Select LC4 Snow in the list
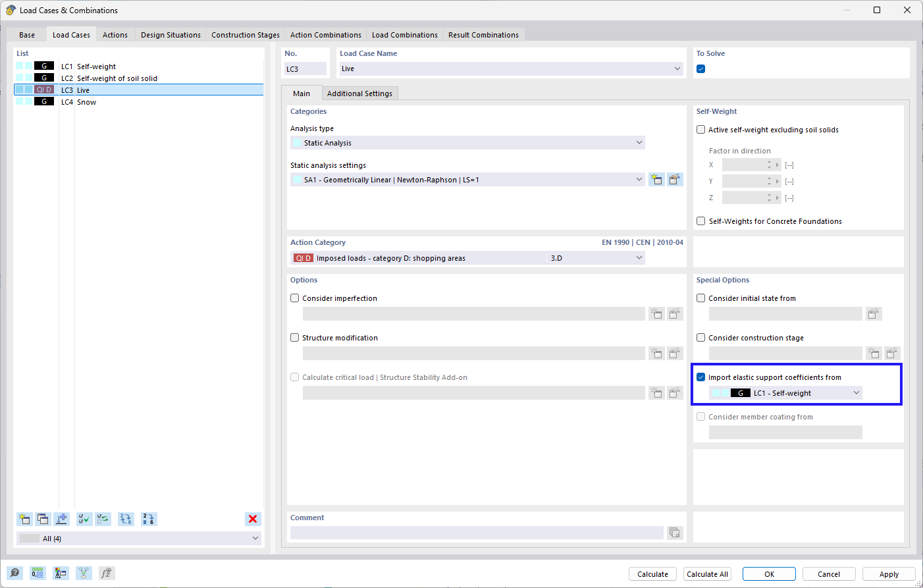Image resolution: width=923 pixels, height=588 pixels. coord(139,102)
